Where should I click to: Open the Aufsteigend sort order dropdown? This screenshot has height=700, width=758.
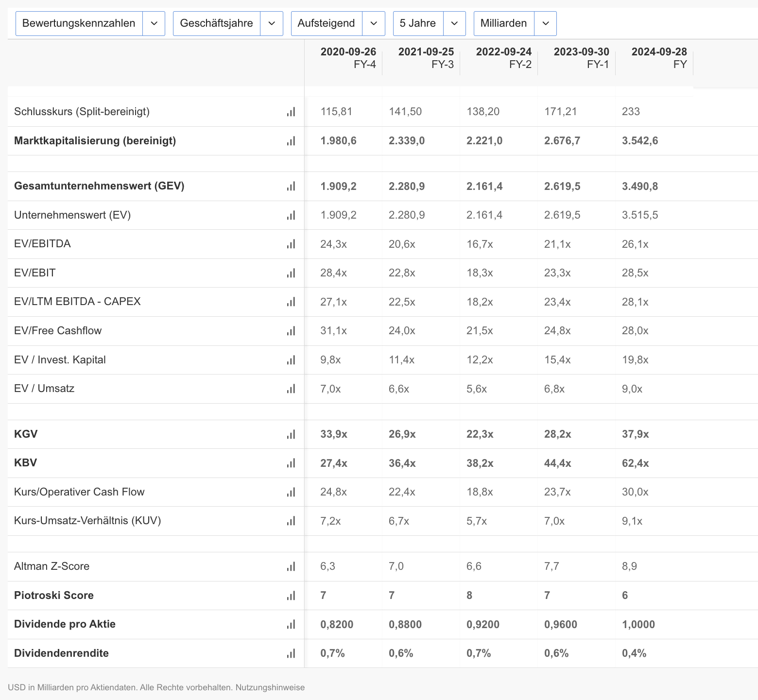point(338,23)
